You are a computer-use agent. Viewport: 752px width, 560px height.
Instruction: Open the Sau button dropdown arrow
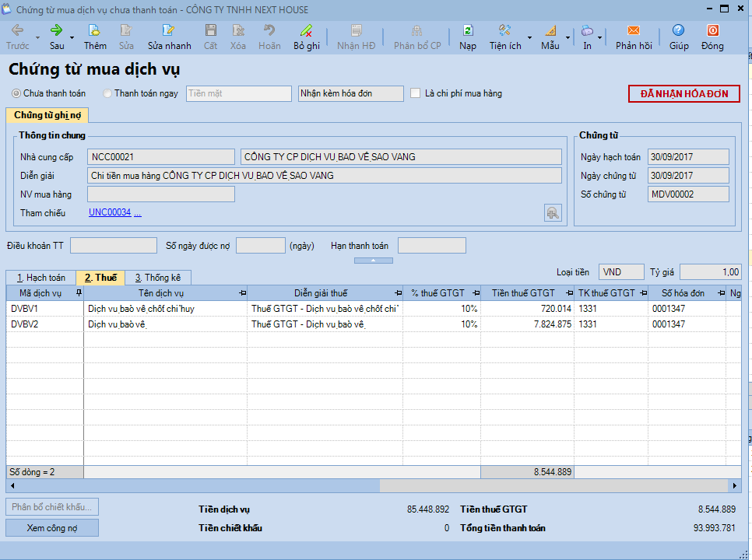pos(72,37)
